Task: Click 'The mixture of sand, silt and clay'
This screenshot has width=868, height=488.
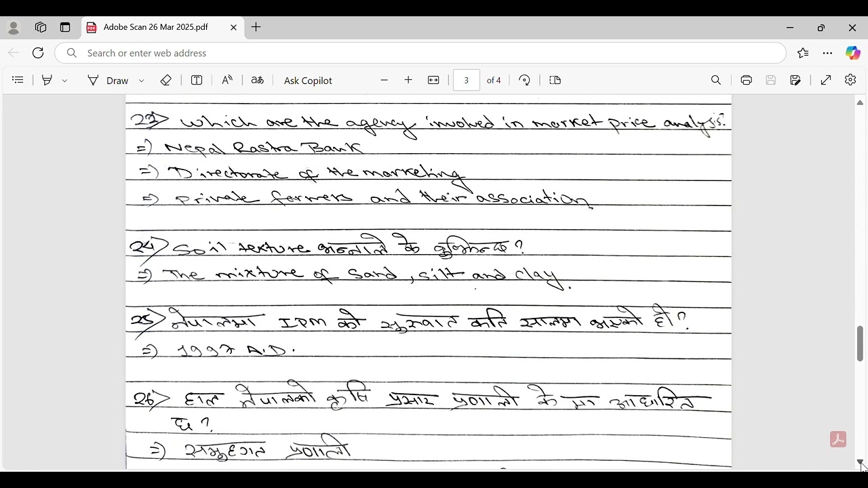Action: point(366,275)
